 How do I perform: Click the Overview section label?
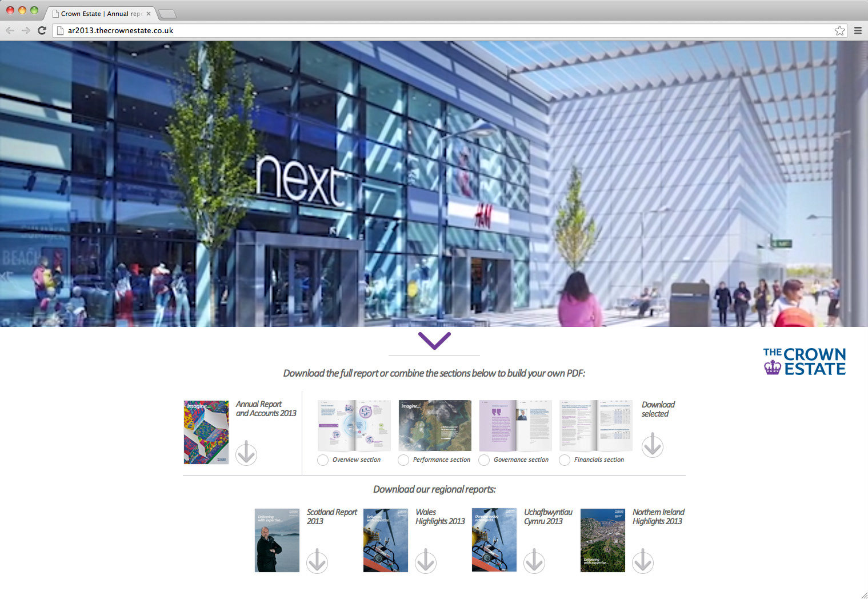[357, 460]
